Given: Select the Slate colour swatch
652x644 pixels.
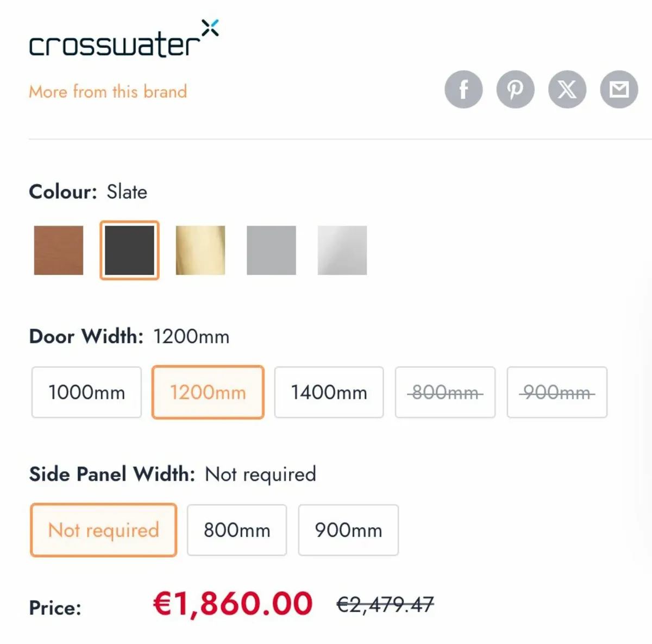Looking at the screenshot, I should coord(129,250).
